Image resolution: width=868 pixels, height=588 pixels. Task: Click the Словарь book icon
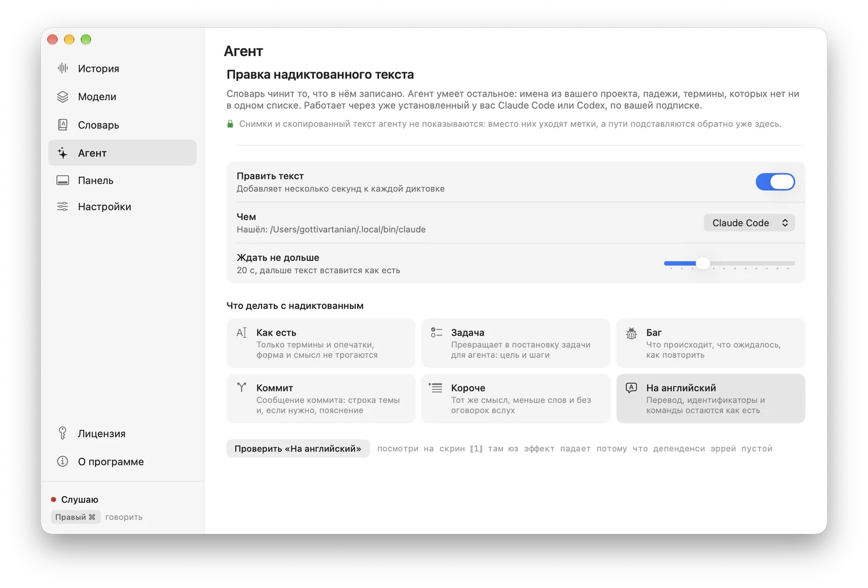(62, 124)
